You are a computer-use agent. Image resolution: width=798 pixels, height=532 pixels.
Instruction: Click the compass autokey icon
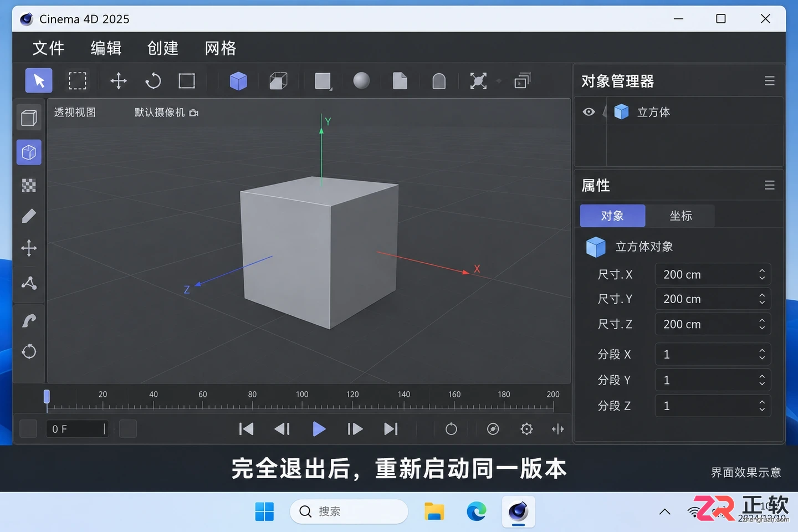493,429
